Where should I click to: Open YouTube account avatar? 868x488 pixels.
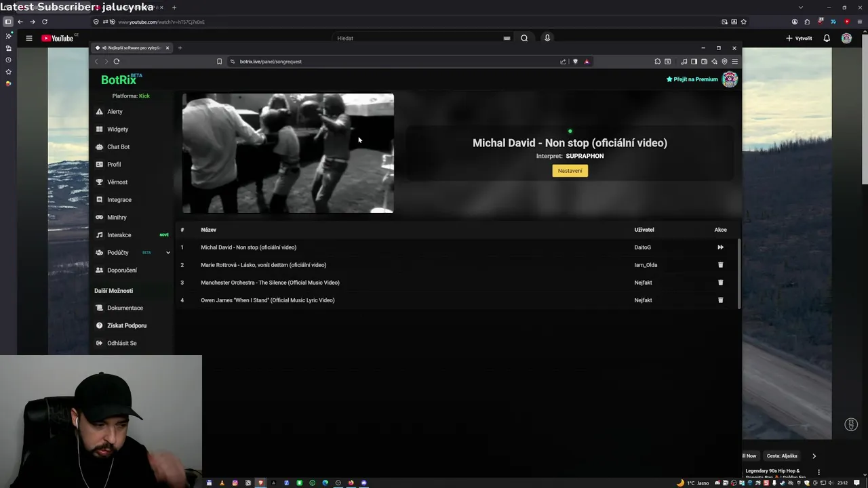[x=846, y=38]
